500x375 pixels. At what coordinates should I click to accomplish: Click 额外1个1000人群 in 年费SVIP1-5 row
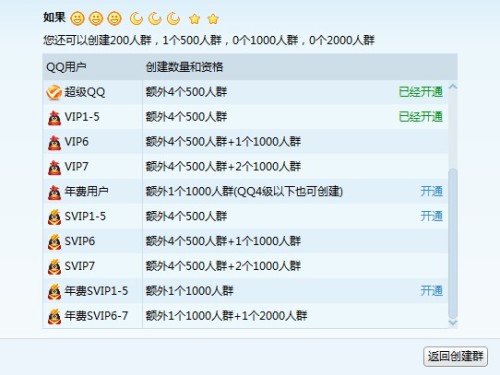pos(190,291)
